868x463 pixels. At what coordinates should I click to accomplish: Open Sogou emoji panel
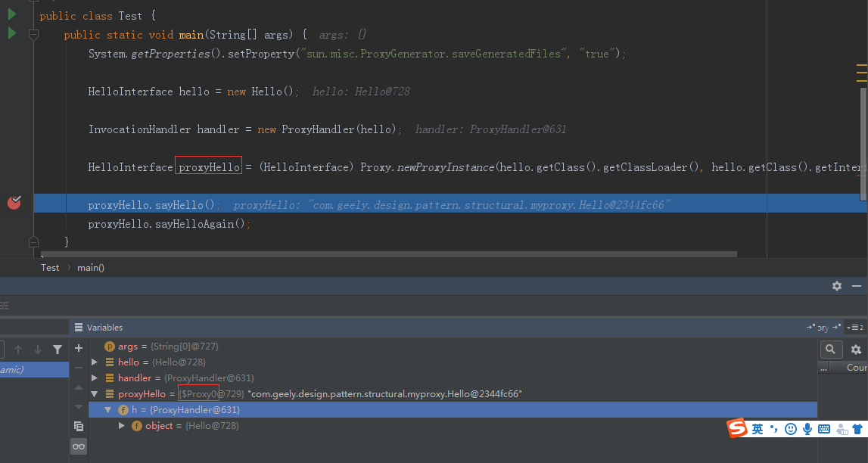coord(791,429)
